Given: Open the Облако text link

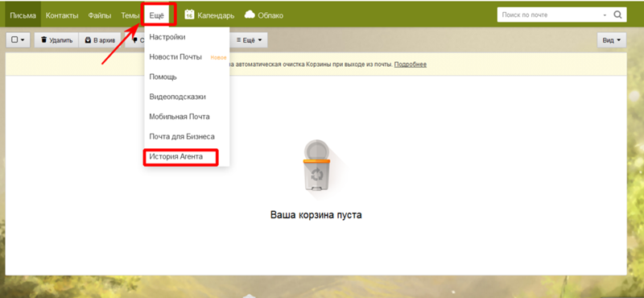Looking at the screenshot, I should click(270, 15).
